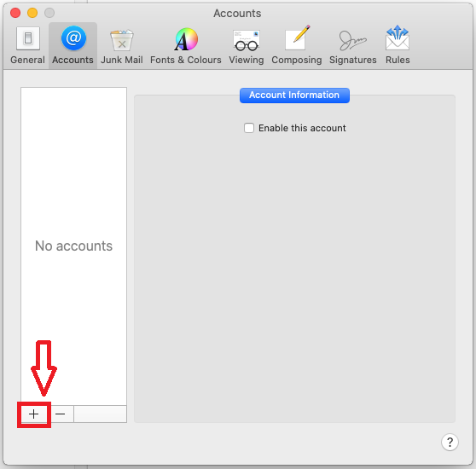Remove account with the minus button
Screen dimensions: 476x469
pyautogui.click(x=61, y=414)
